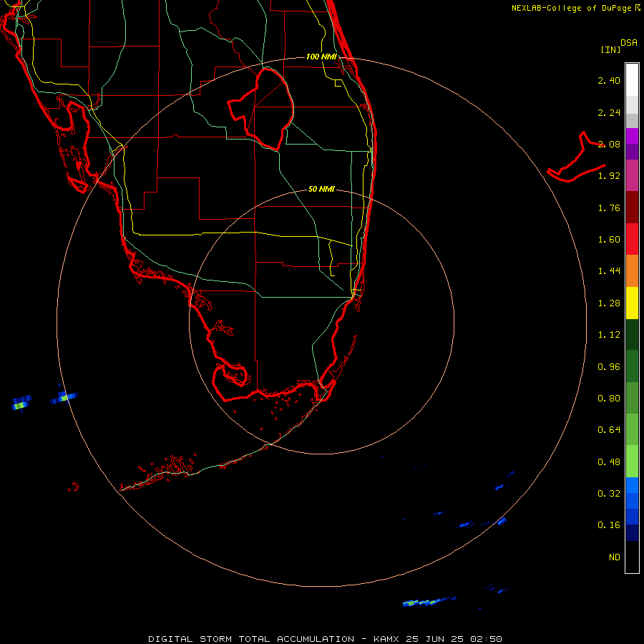Click the 2.24 legend value
This screenshot has width=644, height=644.
pyautogui.click(x=609, y=112)
